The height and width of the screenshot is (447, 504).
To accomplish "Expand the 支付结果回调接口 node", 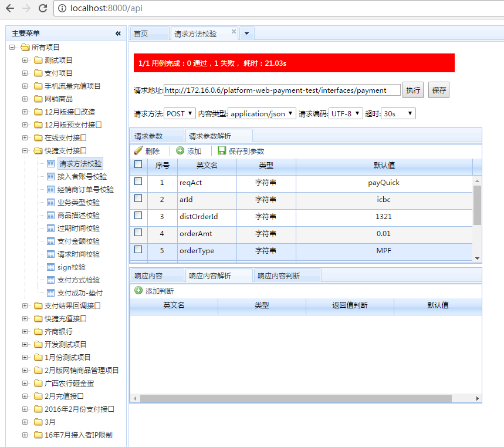I will (x=25, y=305).
